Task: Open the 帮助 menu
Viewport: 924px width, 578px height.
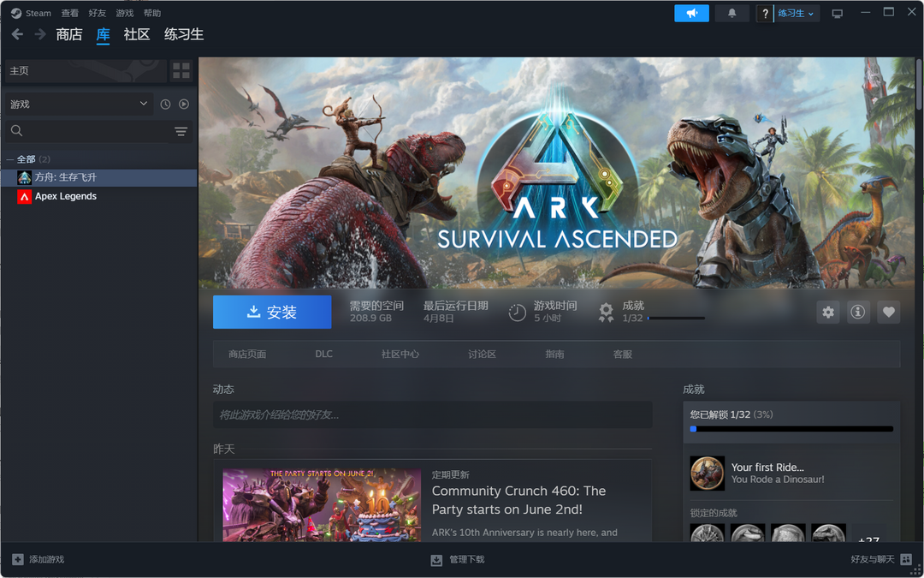Action: pyautogui.click(x=152, y=13)
